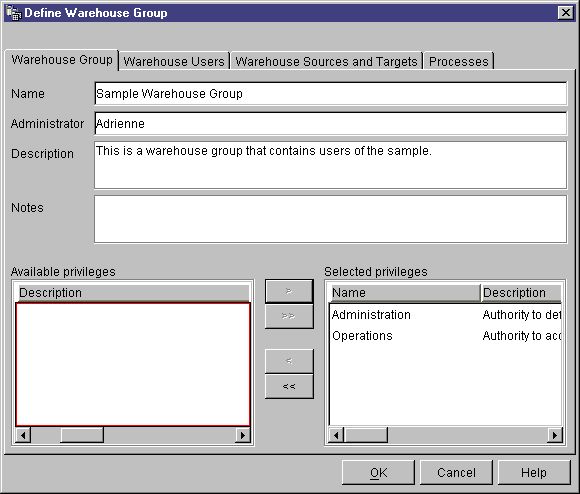Screen dimensions: 580x494
Task: Click 'Authority to def' description cell
Action: (x=522, y=315)
